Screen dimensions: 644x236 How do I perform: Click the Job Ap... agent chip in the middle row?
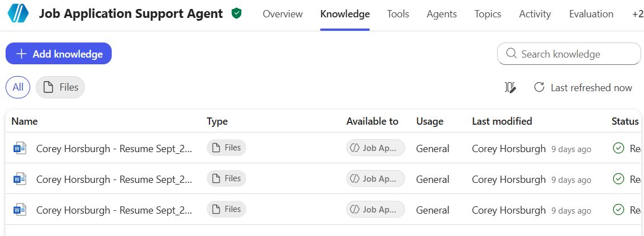click(375, 179)
